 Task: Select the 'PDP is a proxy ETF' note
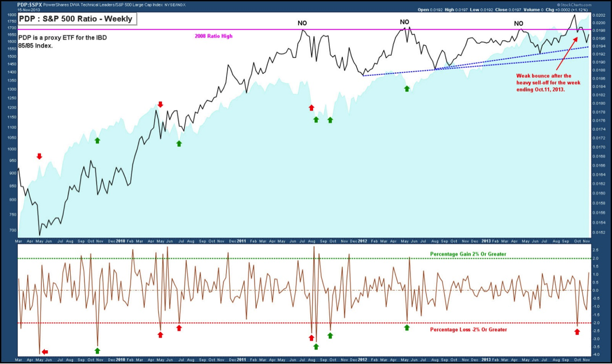coord(63,42)
